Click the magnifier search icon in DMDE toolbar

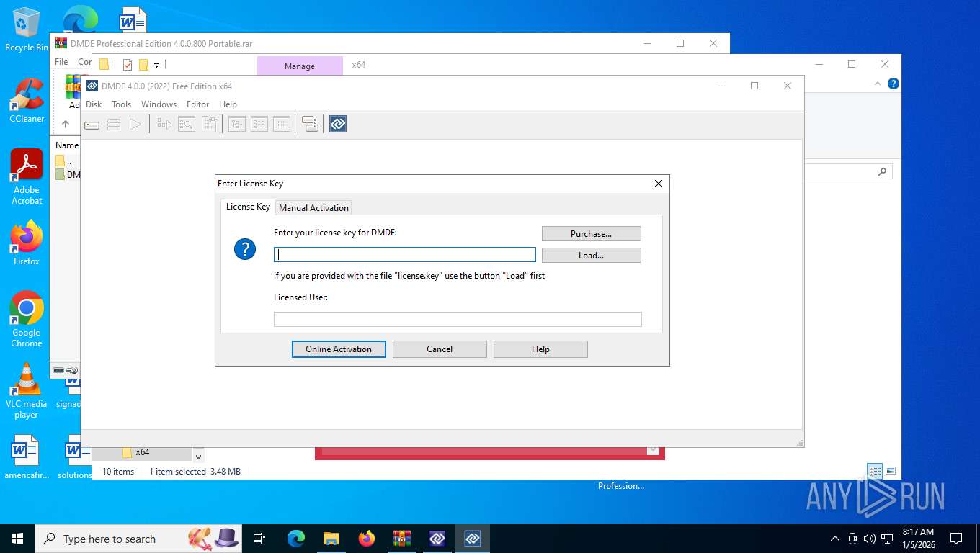tap(186, 125)
